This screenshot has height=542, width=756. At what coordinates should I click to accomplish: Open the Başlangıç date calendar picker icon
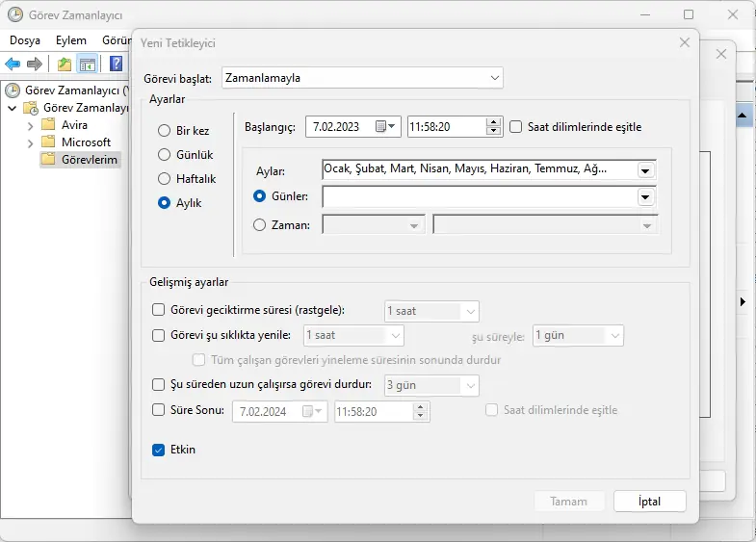pos(385,126)
